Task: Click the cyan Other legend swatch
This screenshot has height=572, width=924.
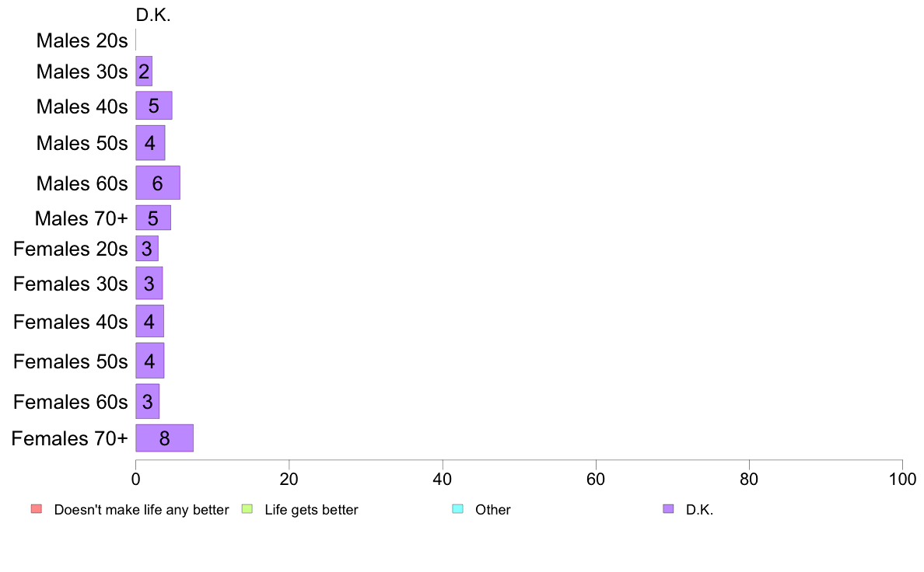Action: [x=458, y=509]
